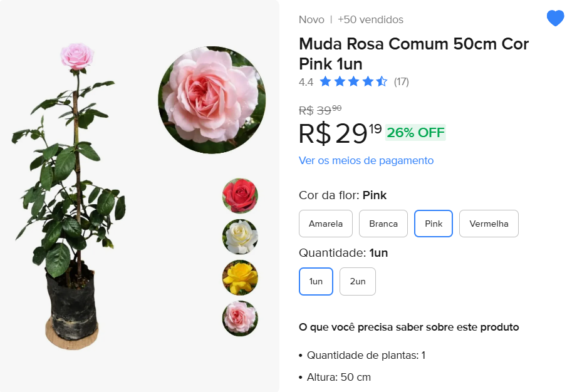Choose the Amarela flower color option
577x392 pixels.
point(326,224)
